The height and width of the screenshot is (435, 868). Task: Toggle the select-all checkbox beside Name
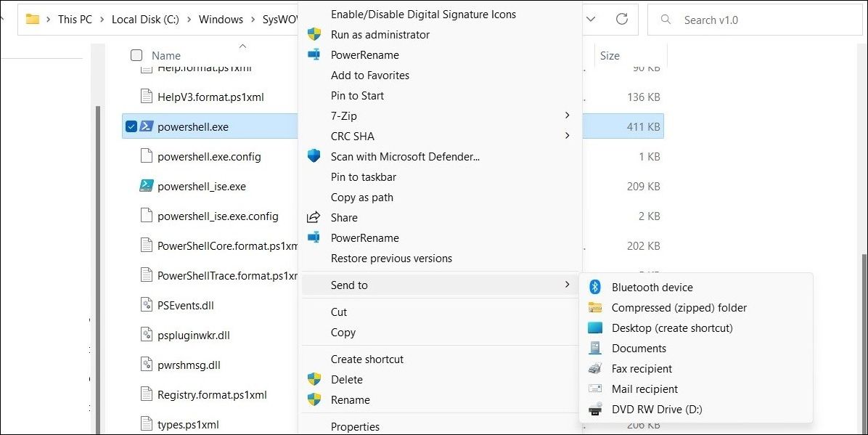coord(136,55)
